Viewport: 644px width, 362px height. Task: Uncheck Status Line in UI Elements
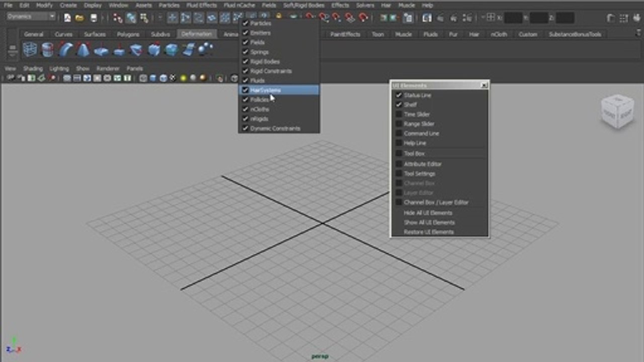398,95
